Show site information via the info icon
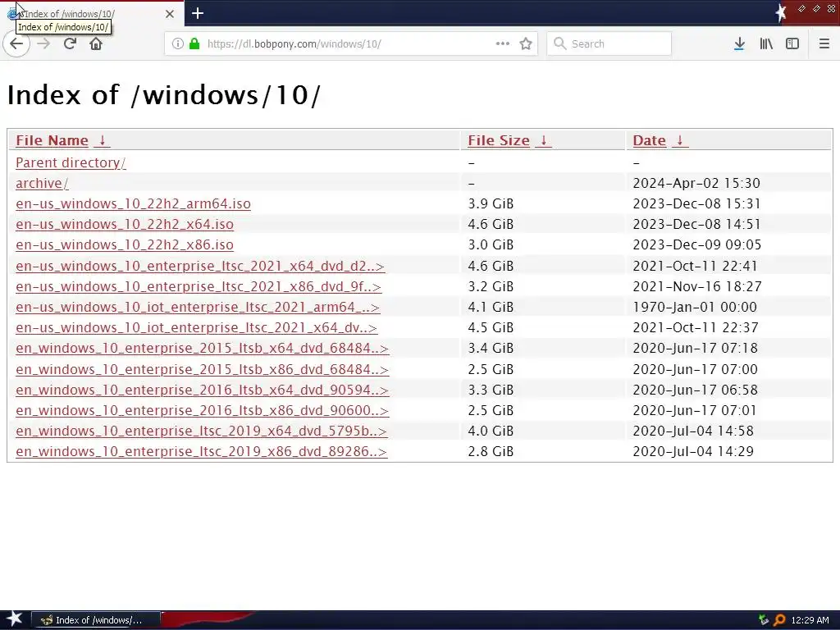Screen dimensions: 840x630 pos(178,44)
